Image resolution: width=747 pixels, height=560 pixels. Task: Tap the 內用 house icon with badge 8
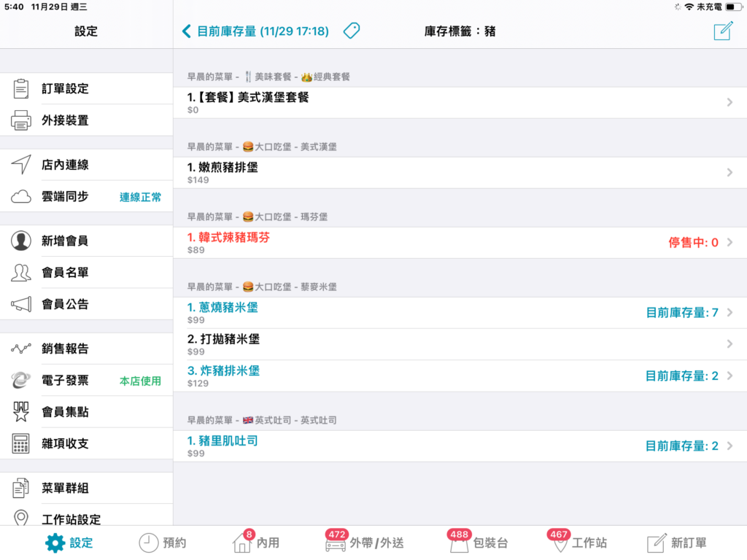(242, 542)
